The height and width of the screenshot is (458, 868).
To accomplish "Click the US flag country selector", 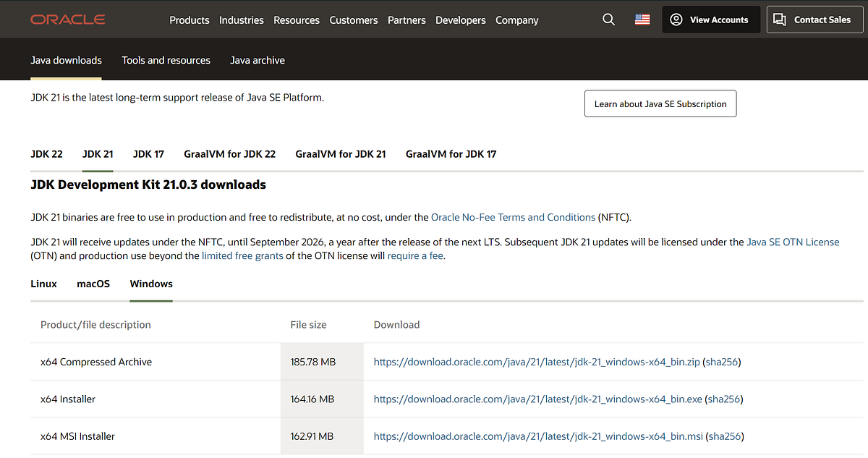I will pyautogui.click(x=642, y=20).
